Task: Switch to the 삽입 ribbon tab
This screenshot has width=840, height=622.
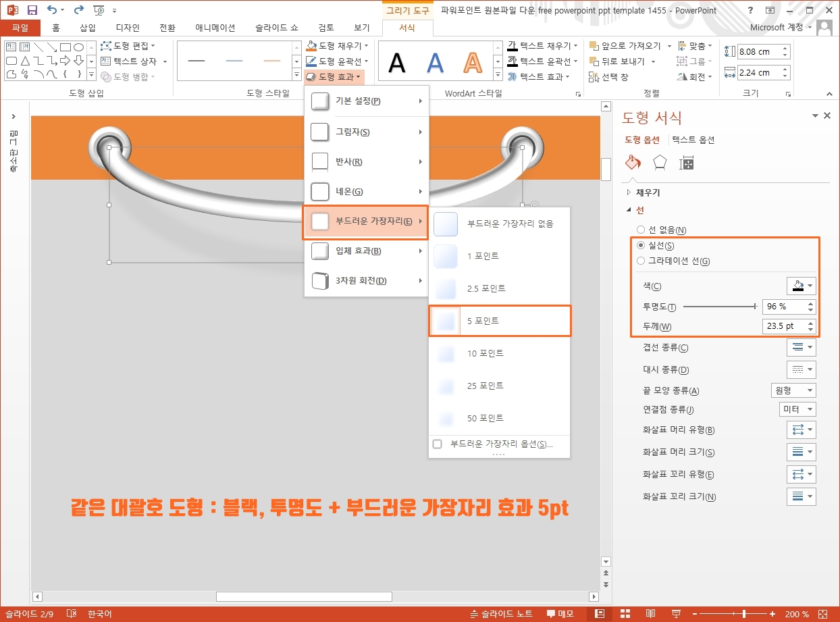Action: 88,28
